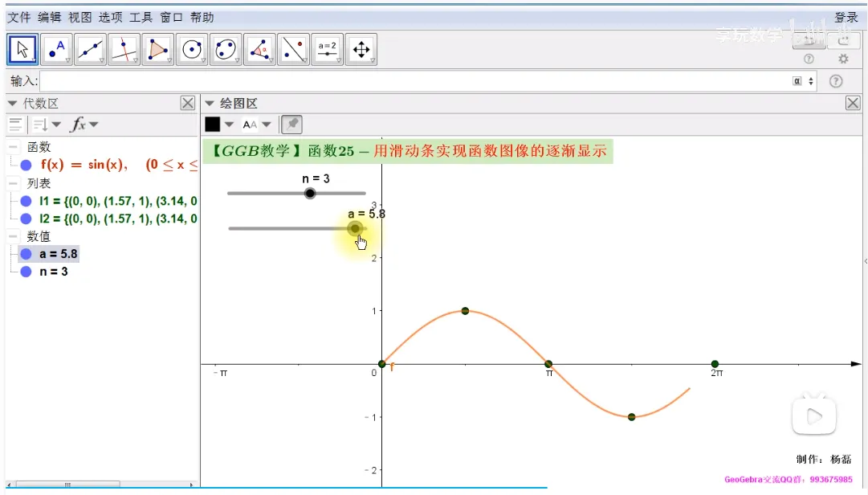This screenshot has height=495, width=868.
Task: Toggle visibility of list l1
Action: click(26, 201)
